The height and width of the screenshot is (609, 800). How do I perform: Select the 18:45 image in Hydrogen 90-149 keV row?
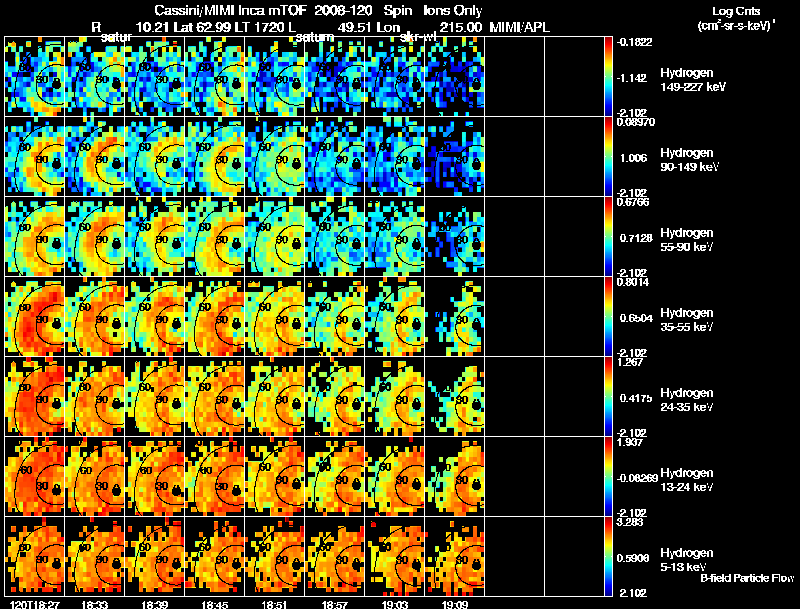[x=215, y=157]
